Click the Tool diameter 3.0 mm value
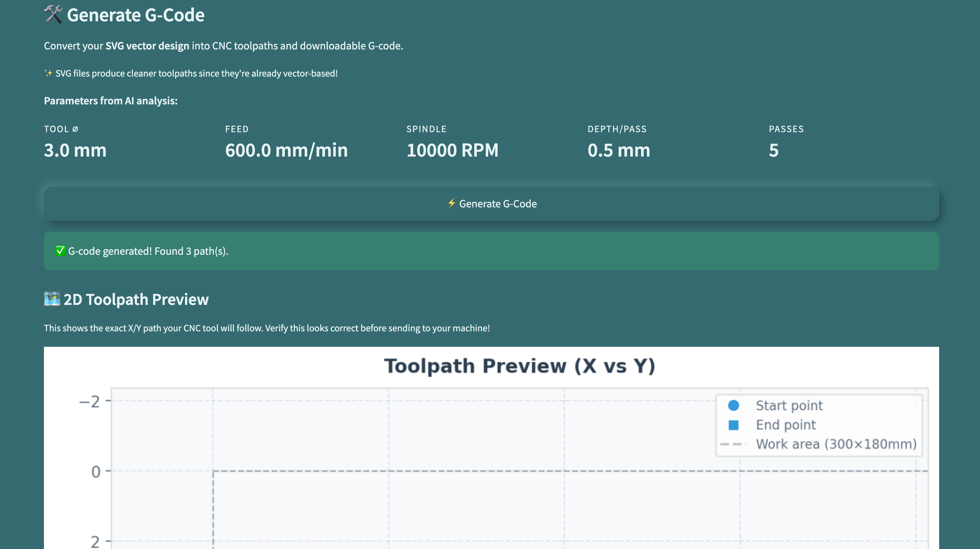The width and height of the screenshot is (980, 549). pos(75,150)
